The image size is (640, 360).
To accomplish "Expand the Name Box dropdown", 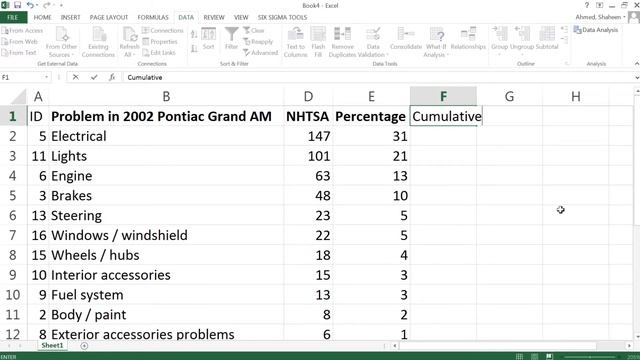I will [46, 77].
